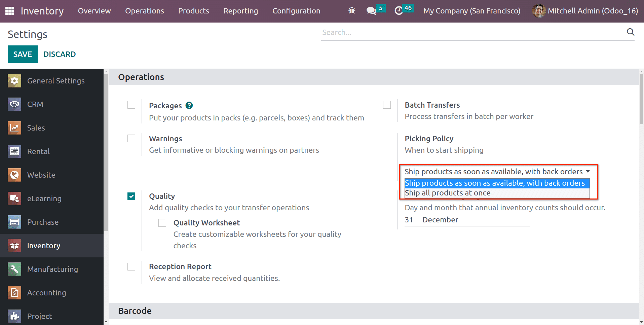Click the Manufacturing wrench icon
Screen dimensions: 644x325
(14, 269)
